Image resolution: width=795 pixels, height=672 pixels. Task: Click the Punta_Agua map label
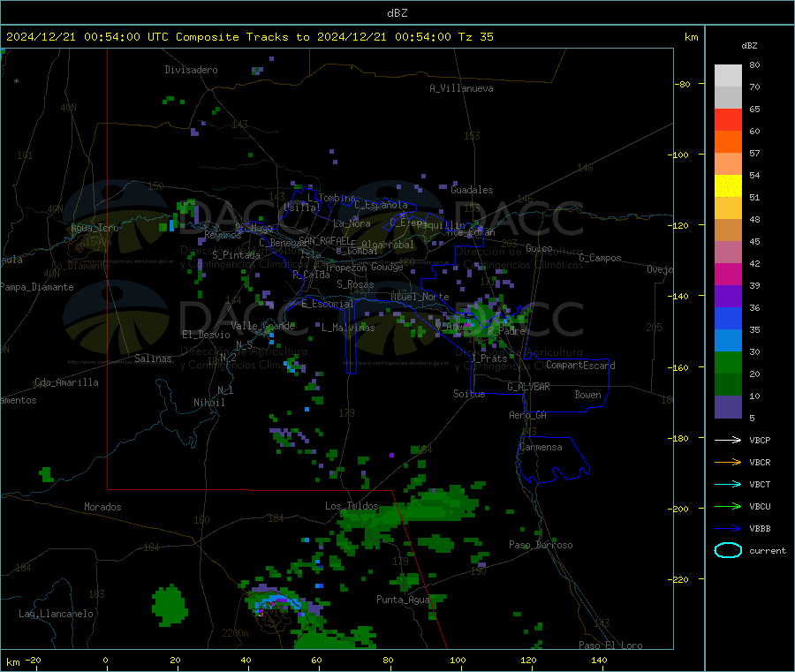403,600
